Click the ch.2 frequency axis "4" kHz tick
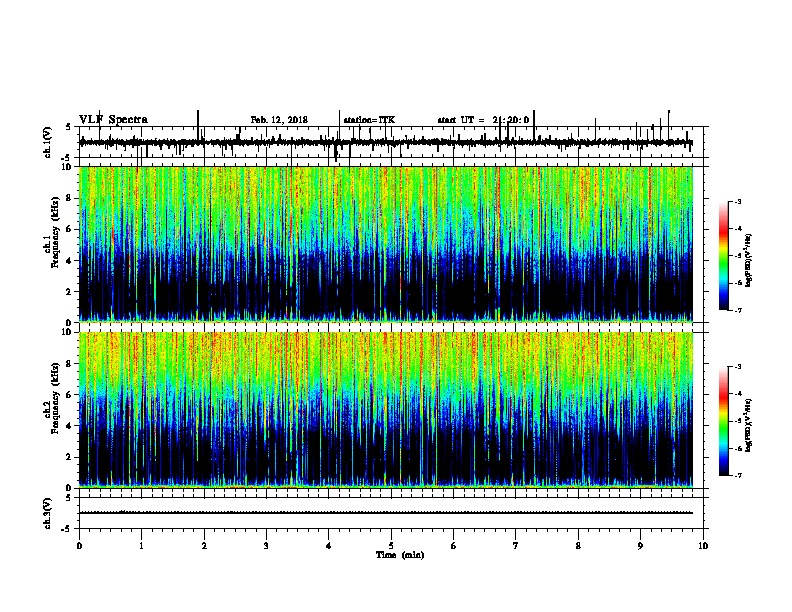This screenshot has height=612, width=792. click(70, 426)
